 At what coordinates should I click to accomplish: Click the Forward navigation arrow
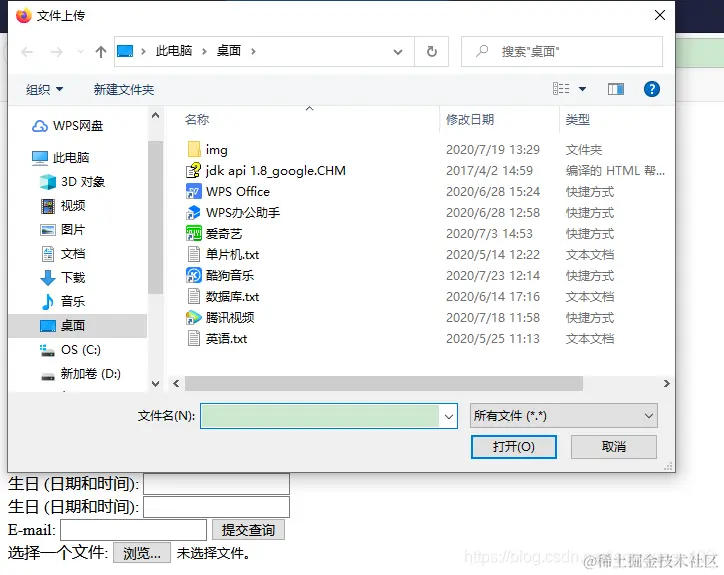tap(56, 52)
